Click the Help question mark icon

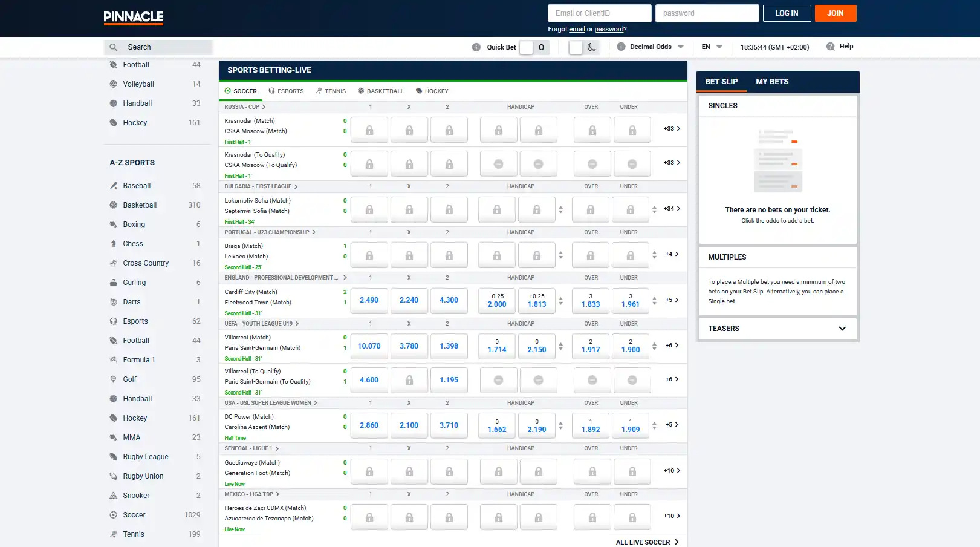830,47
